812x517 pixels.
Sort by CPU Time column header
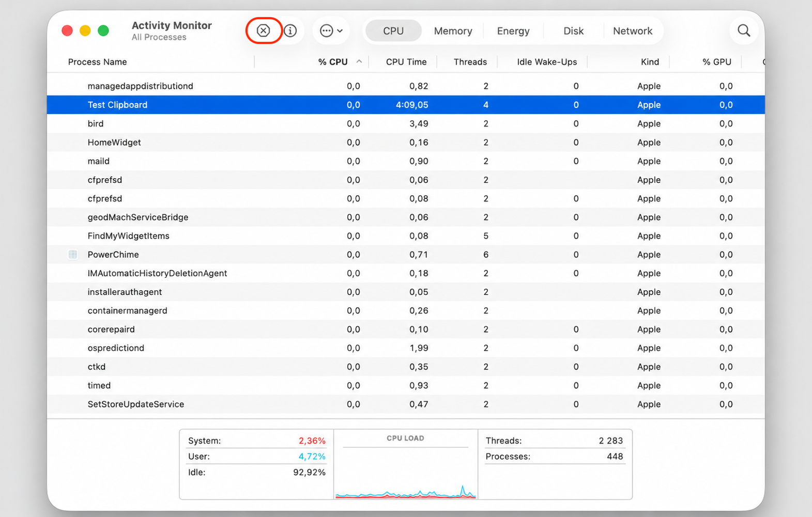406,62
